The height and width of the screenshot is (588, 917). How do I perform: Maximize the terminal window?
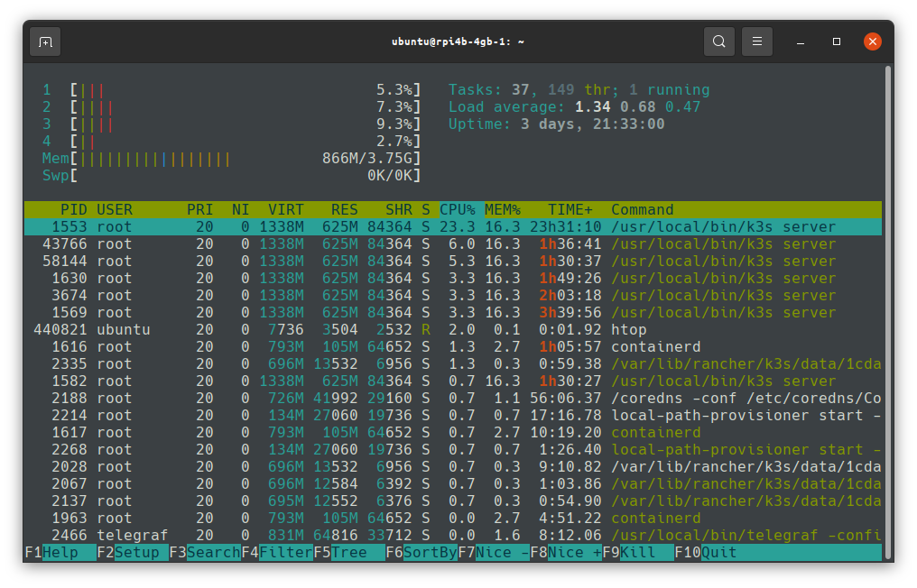(x=837, y=41)
